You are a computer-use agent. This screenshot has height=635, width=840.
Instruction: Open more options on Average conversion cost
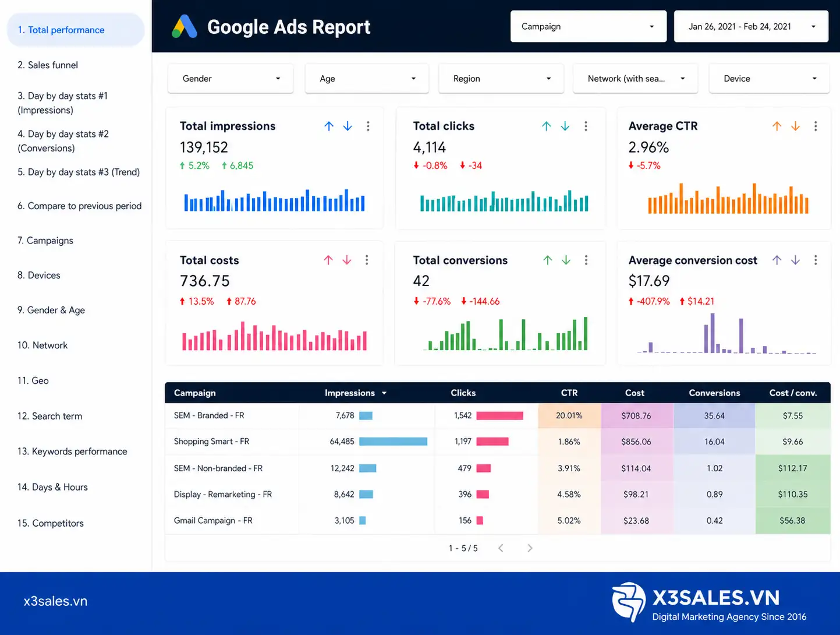(816, 260)
